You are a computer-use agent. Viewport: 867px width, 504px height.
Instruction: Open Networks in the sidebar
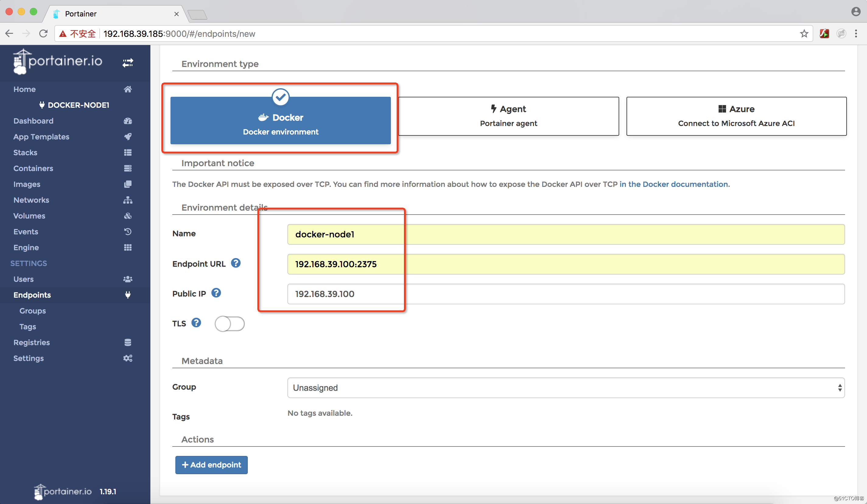(31, 200)
